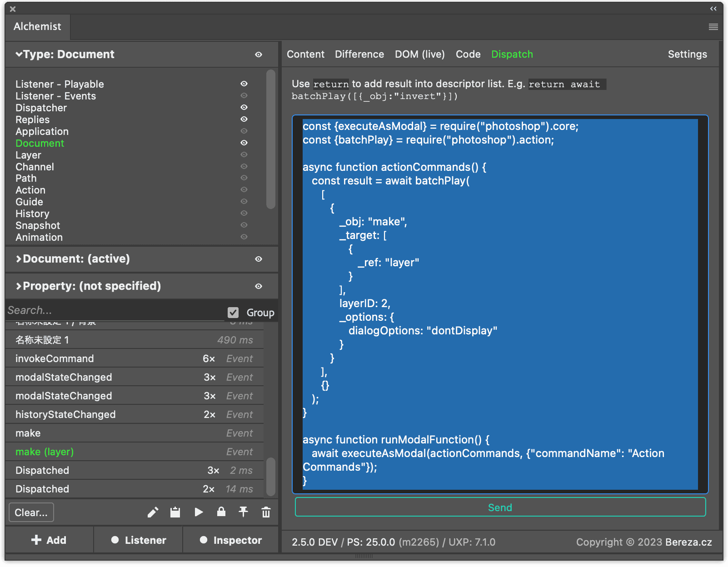Image resolution: width=728 pixels, height=567 pixels.
Task: Click the lock icon in bottom toolbar
Action: coord(221,512)
